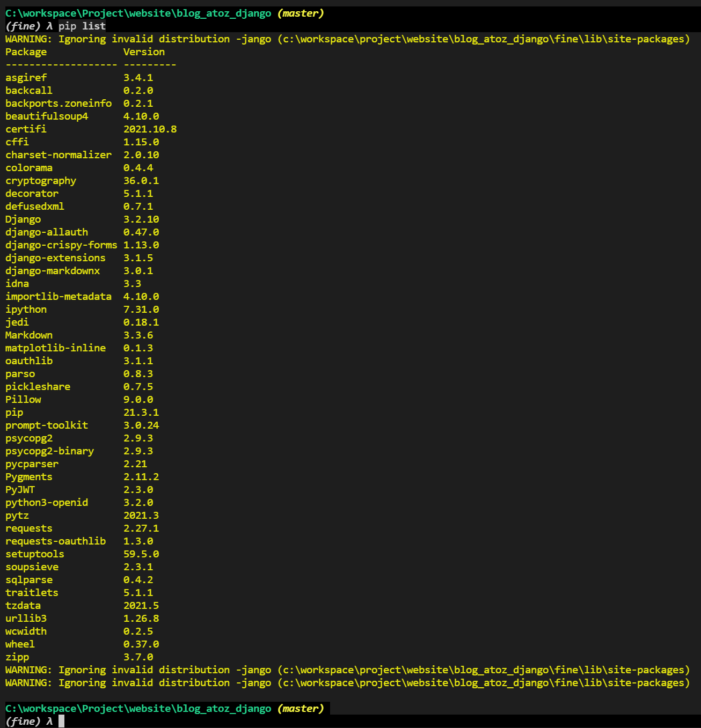Screen dimensions: 701x728
Task: Click version '21.3.1' of pip
Action: [141, 413]
